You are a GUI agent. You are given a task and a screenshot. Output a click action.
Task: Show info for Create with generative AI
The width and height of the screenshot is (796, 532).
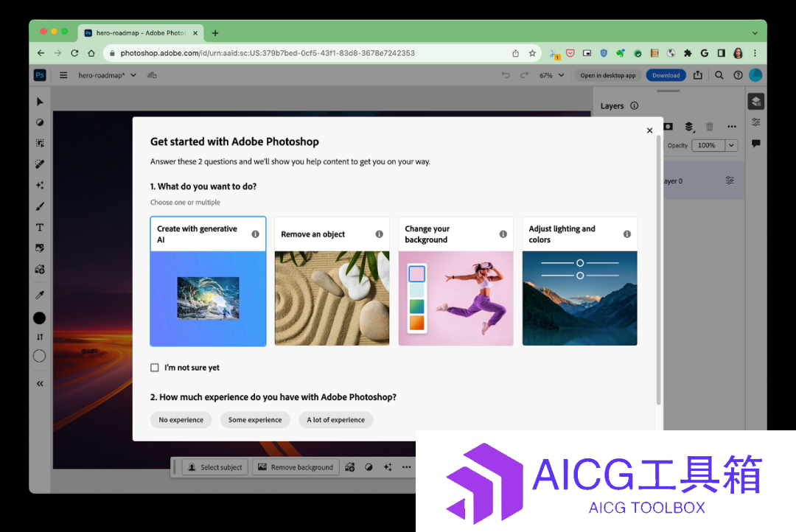(255, 234)
